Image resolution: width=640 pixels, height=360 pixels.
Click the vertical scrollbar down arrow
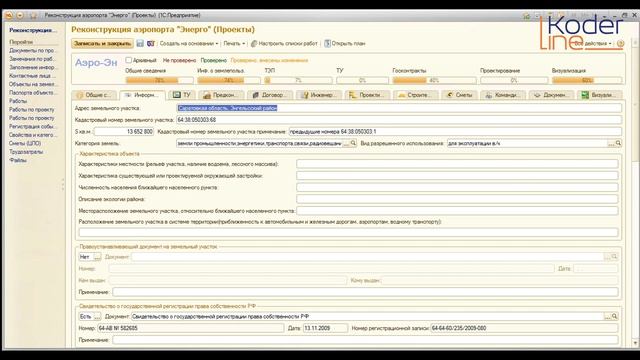(x=635, y=343)
